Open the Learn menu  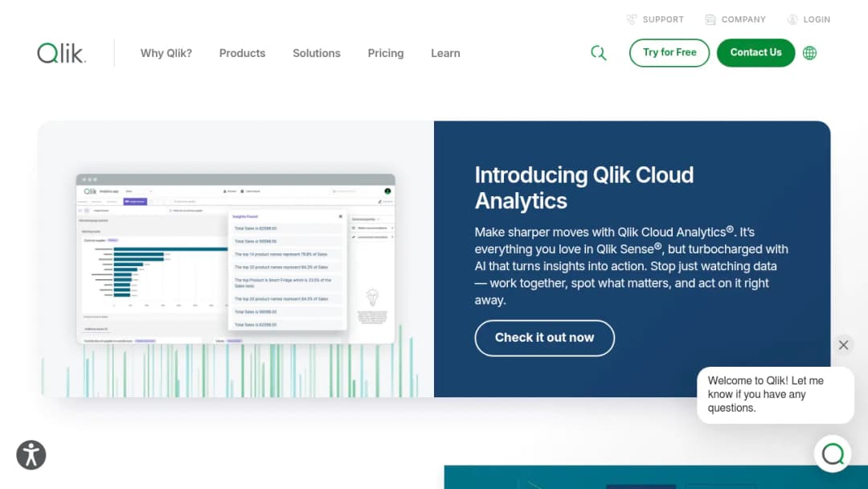tap(445, 53)
